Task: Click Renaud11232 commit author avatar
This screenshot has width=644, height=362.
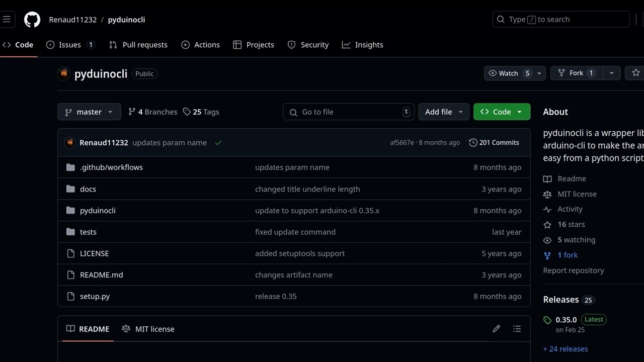Action: (70, 143)
